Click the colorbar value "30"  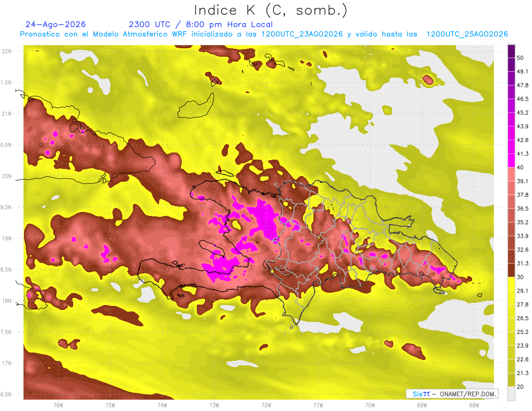coord(520,277)
